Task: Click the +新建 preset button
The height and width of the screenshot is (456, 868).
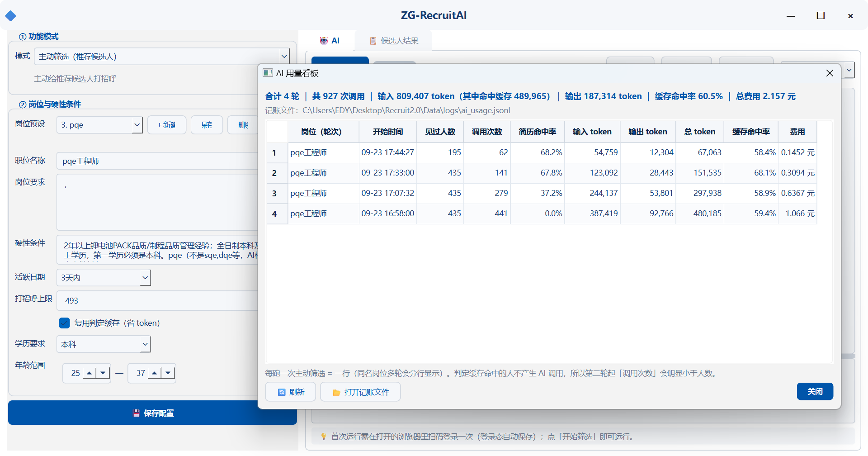Action: (166, 125)
